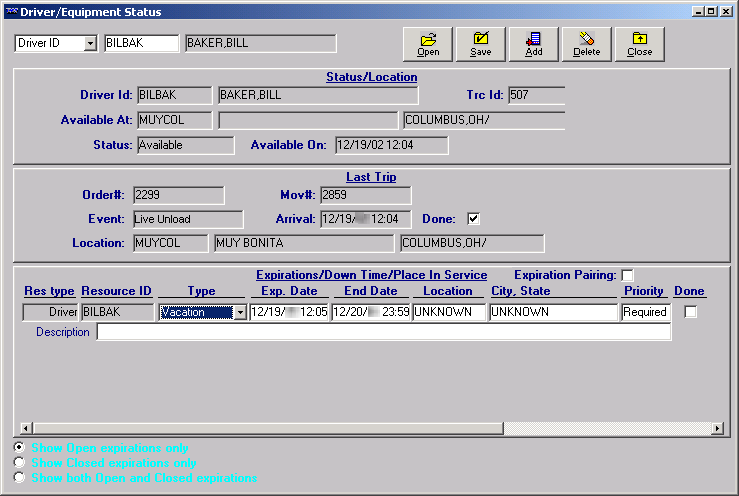Image resolution: width=739 pixels, height=496 pixels.
Task: Delete the current expiration entry
Action: coord(587,43)
